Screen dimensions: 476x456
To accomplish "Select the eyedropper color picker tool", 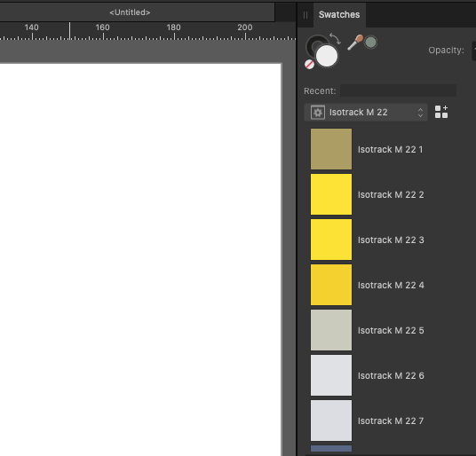I will coord(355,43).
